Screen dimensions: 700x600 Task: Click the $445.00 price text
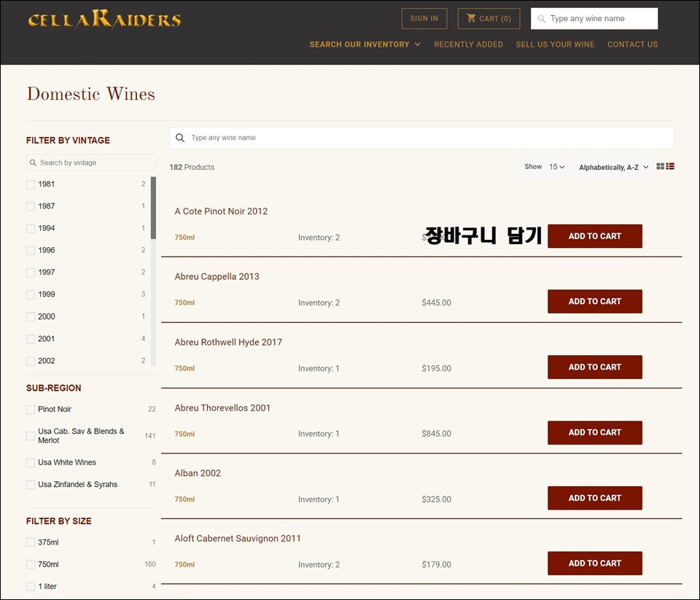pyautogui.click(x=436, y=303)
